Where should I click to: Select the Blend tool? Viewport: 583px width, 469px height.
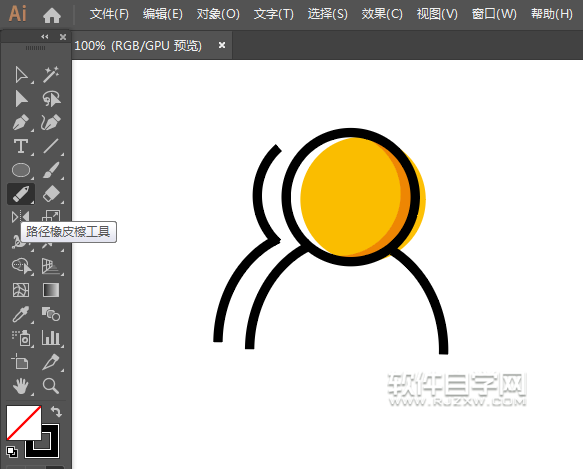(x=51, y=314)
